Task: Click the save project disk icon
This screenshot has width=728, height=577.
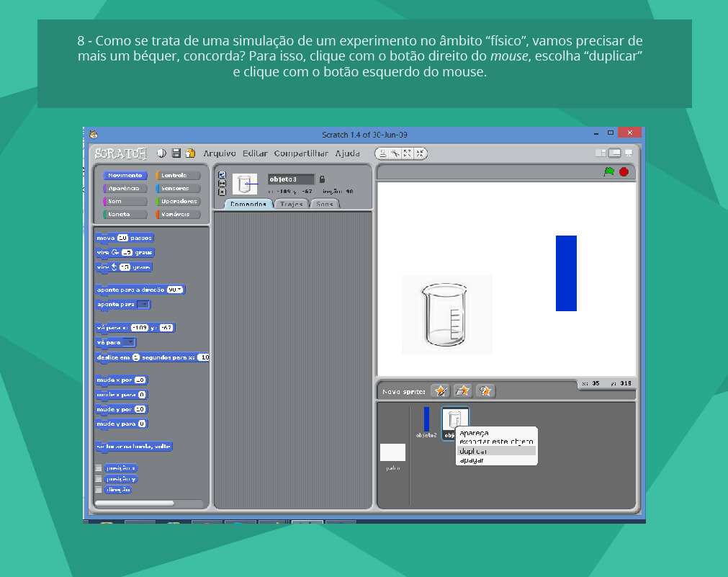Action: [x=176, y=153]
